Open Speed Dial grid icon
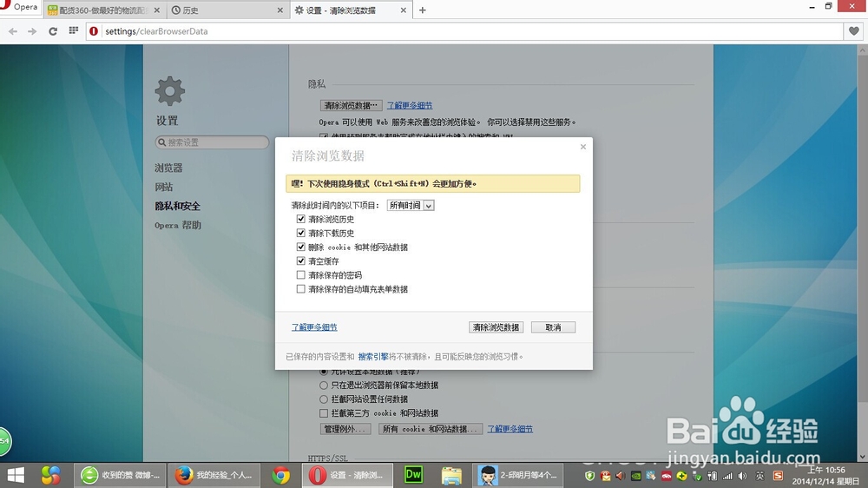Viewport: 868px width, 488px height. [x=73, y=31]
